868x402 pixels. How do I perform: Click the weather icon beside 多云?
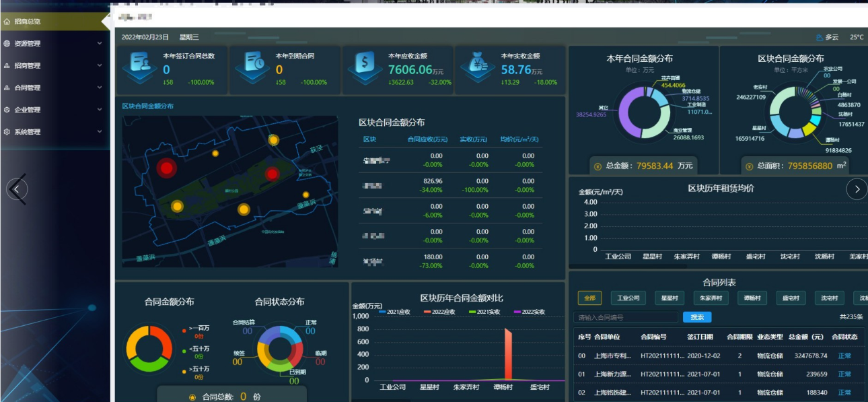click(x=819, y=38)
